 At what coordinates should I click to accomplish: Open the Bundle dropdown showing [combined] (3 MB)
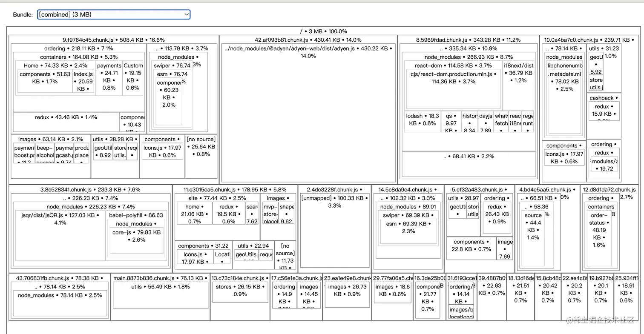pyautogui.click(x=114, y=14)
